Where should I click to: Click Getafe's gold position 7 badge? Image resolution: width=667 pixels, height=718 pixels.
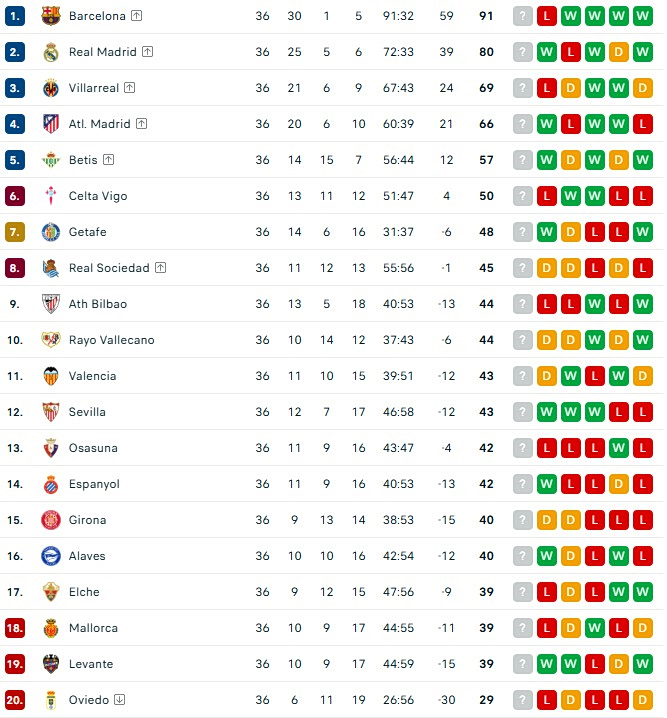pyautogui.click(x=15, y=232)
